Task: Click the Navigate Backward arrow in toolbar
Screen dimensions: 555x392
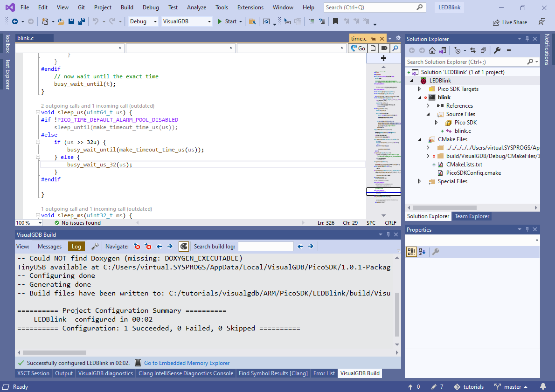Action: pyautogui.click(x=15, y=21)
